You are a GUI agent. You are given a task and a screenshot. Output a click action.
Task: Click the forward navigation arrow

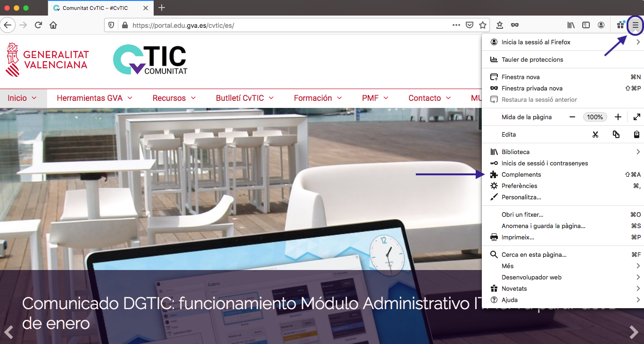pyautogui.click(x=23, y=25)
